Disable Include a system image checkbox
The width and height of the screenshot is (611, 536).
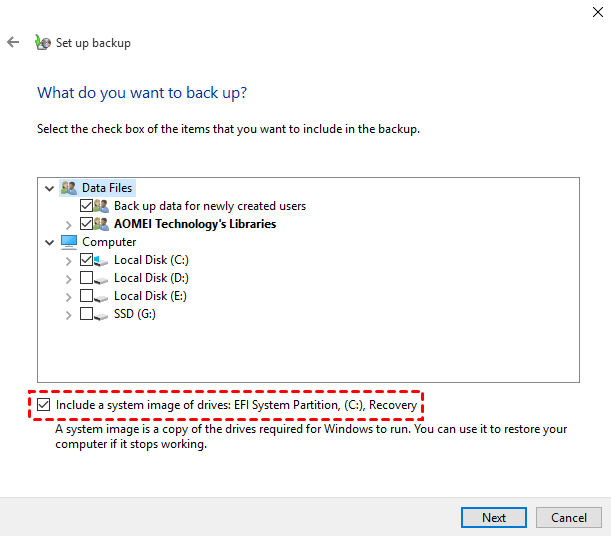(44, 405)
